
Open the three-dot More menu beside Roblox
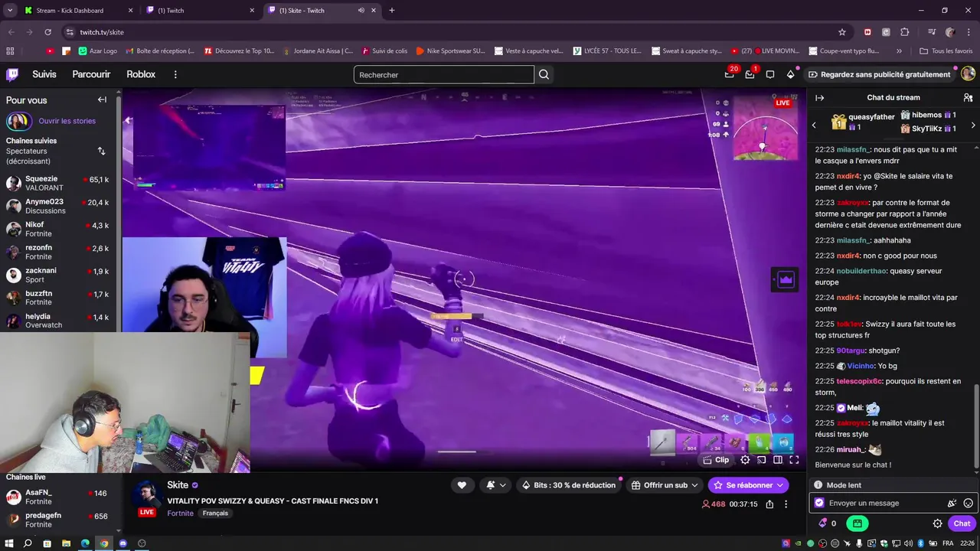[x=175, y=74]
